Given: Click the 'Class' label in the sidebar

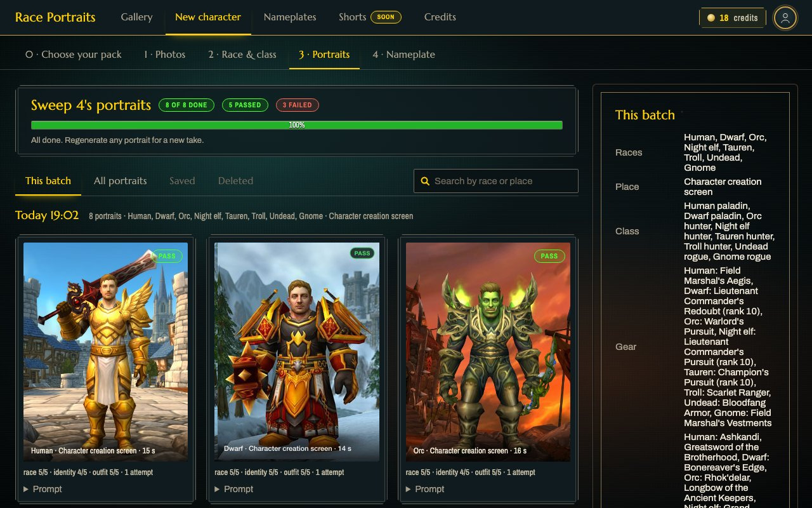Looking at the screenshot, I should 627,231.
